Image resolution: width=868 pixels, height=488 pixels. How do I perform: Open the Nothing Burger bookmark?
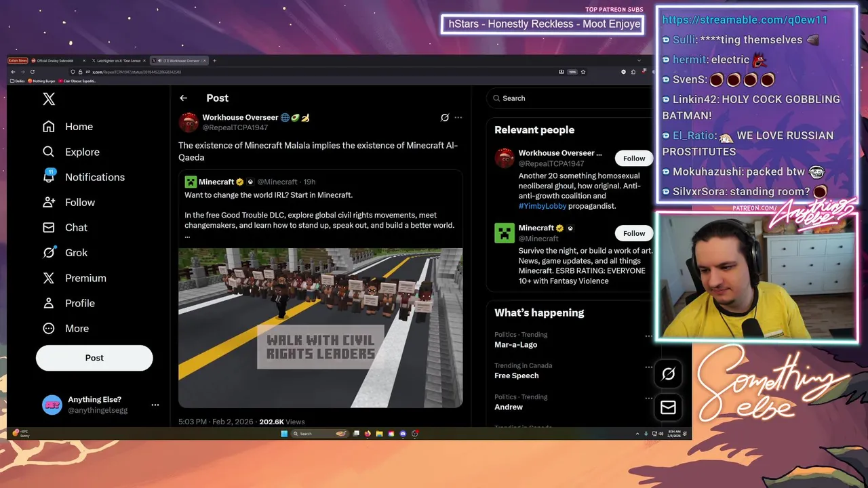coord(41,81)
